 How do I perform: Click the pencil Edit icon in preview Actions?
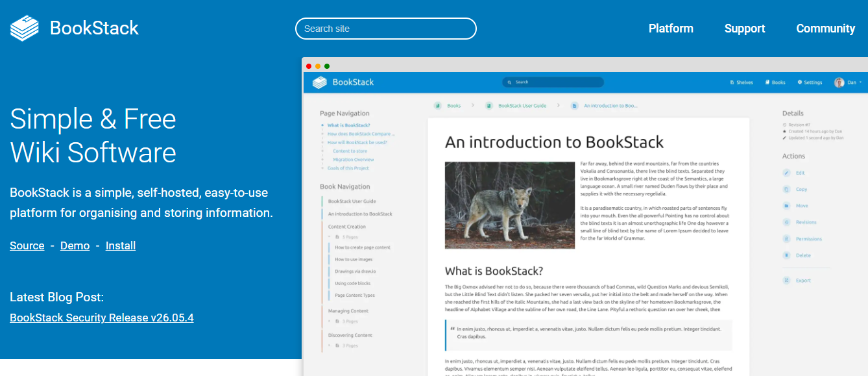(786, 173)
